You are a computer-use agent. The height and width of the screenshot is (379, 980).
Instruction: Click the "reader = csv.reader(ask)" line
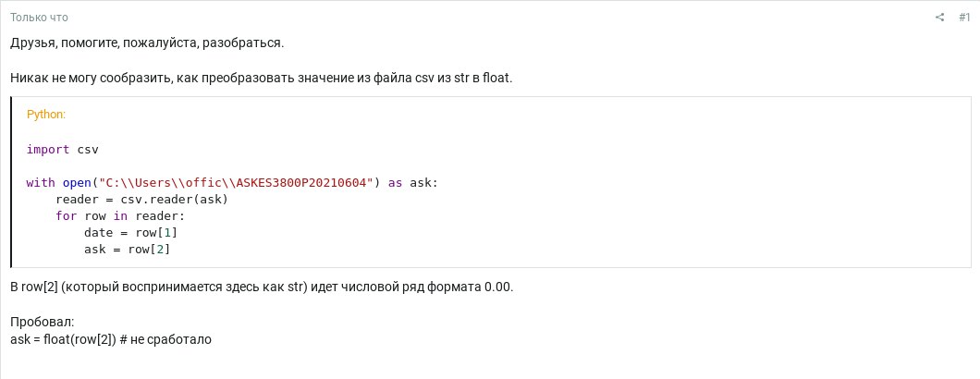click(141, 200)
